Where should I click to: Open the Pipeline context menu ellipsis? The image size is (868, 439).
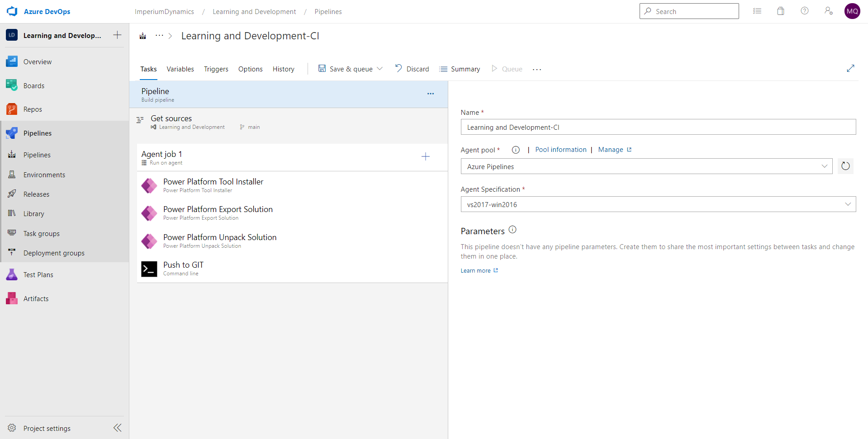point(430,94)
